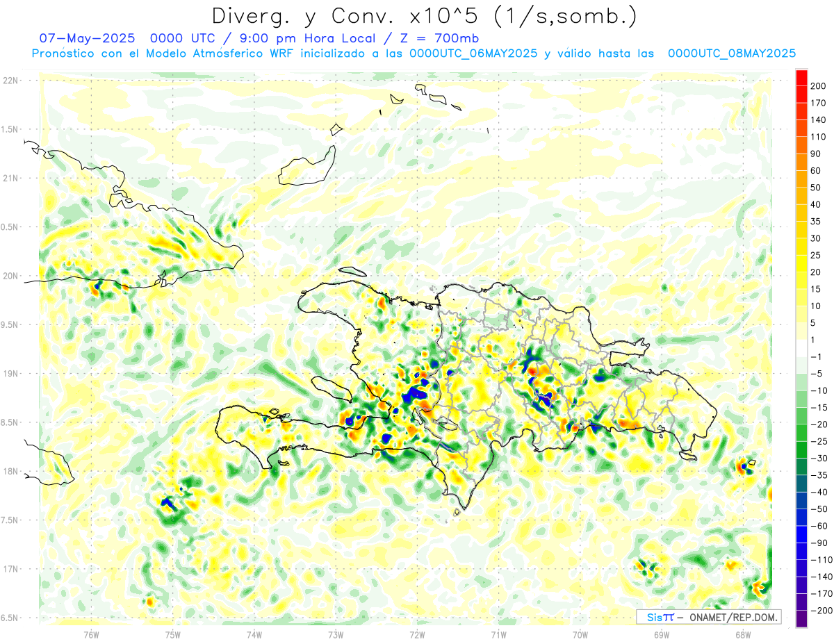The image size is (834, 644).
Task: Click the "74W" longitude label
Action: pos(254,634)
